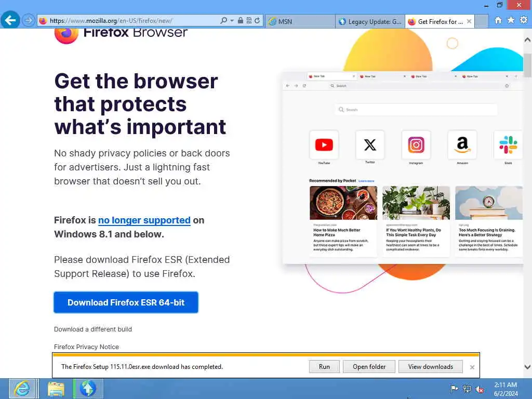The image size is (532, 399).
Task: Click the Amazon tile in preview
Action: point(462,145)
